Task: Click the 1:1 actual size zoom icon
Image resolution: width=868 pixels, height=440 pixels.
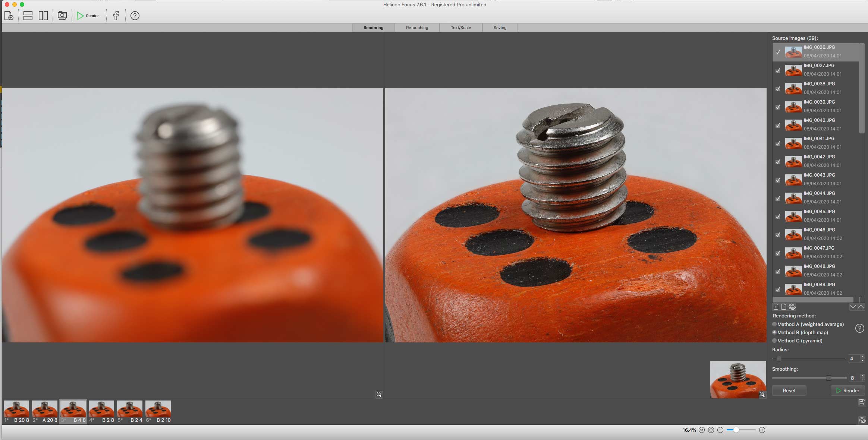Action: 702,430
